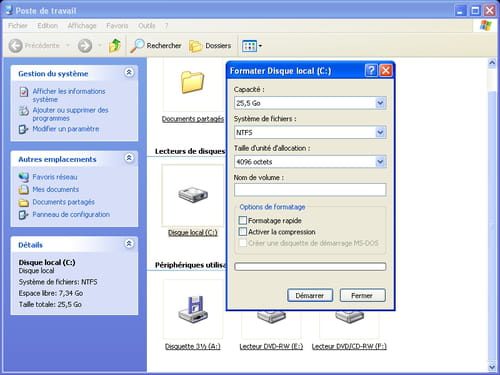This screenshot has height=375, width=500.
Task: Enable the Activer la compression checkbox
Action: (243, 232)
